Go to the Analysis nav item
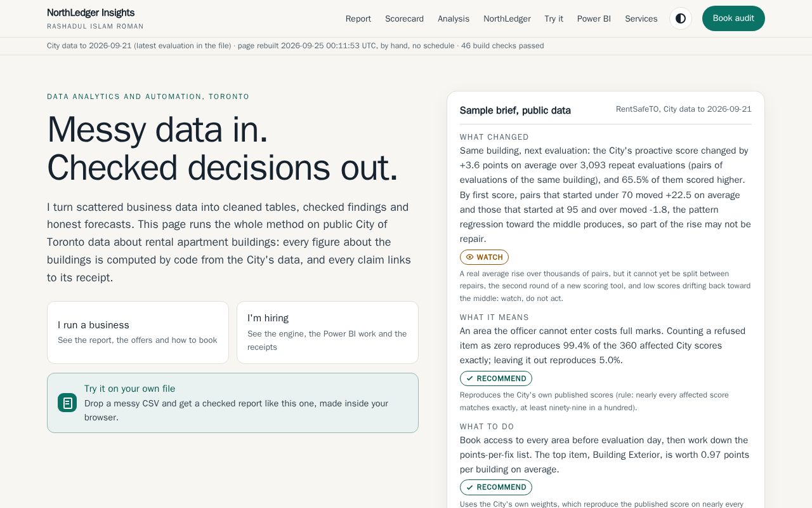The height and width of the screenshot is (508, 812). pos(454,18)
